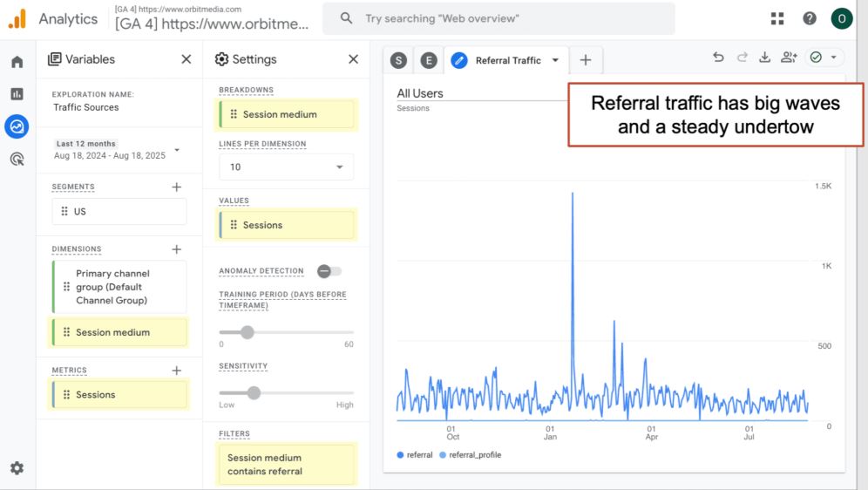Viewport: 868px width, 490px height.
Task: Add a new exploration tab
Action: (x=586, y=60)
